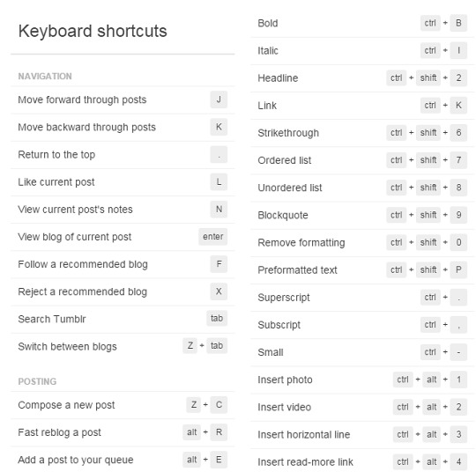
Task: Click the Insert photo shortcut label
Action: click(x=285, y=380)
